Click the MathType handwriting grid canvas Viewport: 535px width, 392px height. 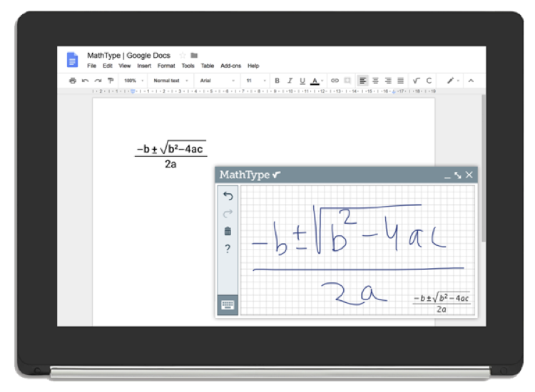click(357, 250)
